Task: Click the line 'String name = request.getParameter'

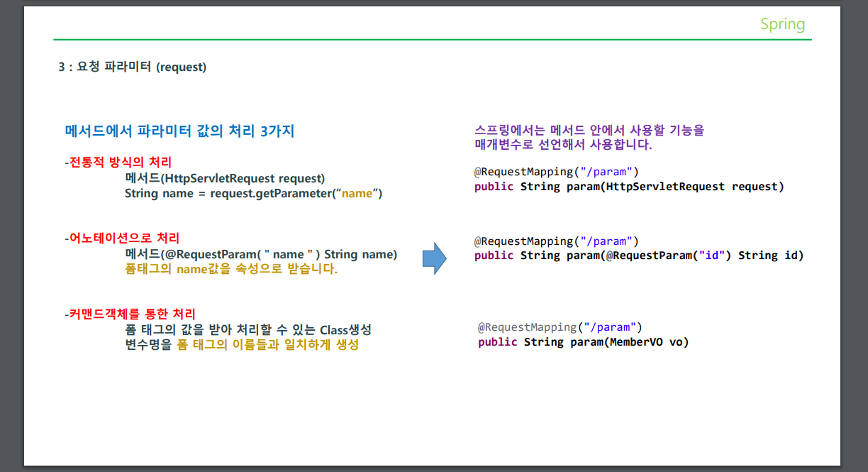Action: 253,193
